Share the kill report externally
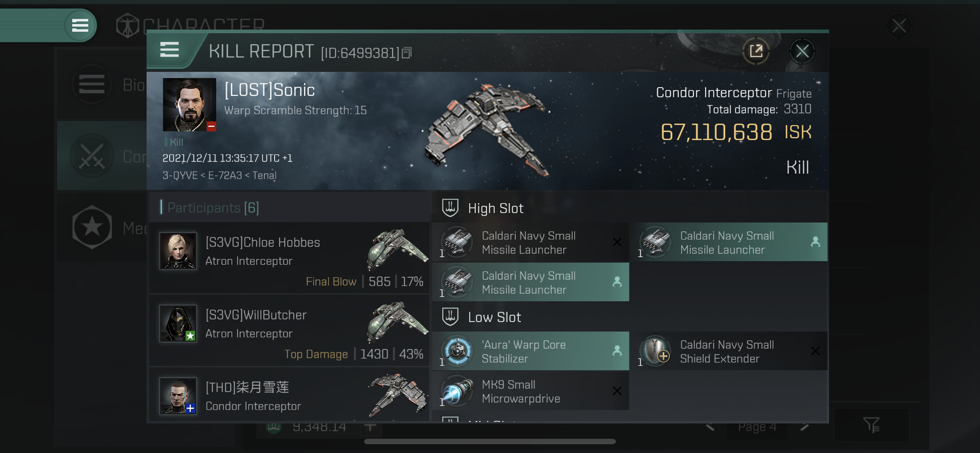 point(756,51)
